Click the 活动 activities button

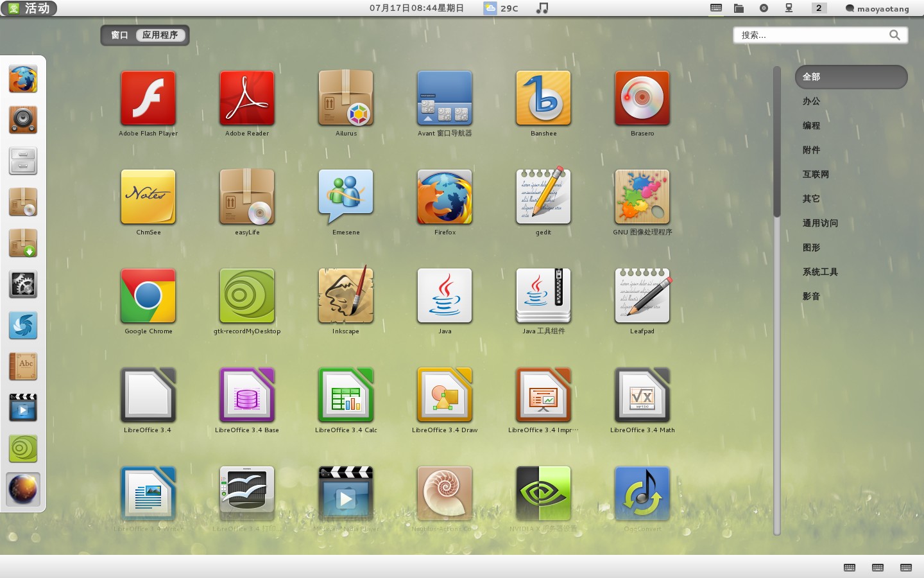tap(29, 8)
